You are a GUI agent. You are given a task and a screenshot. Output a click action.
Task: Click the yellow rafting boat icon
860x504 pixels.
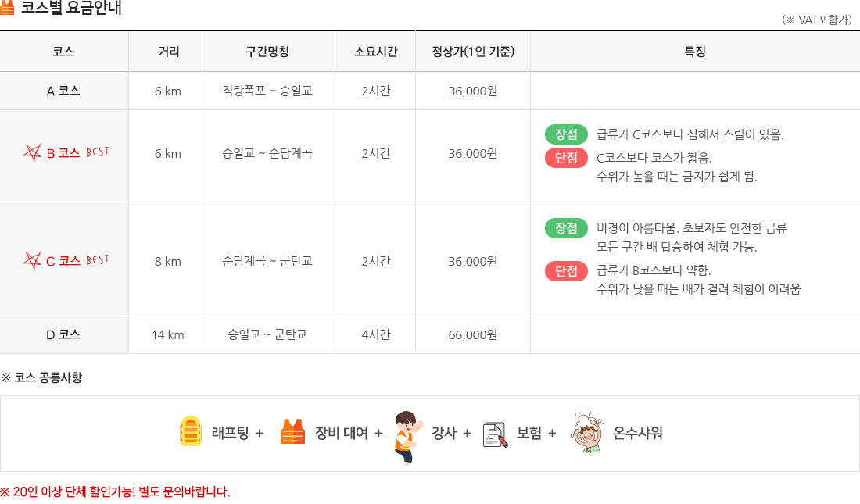(x=190, y=431)
